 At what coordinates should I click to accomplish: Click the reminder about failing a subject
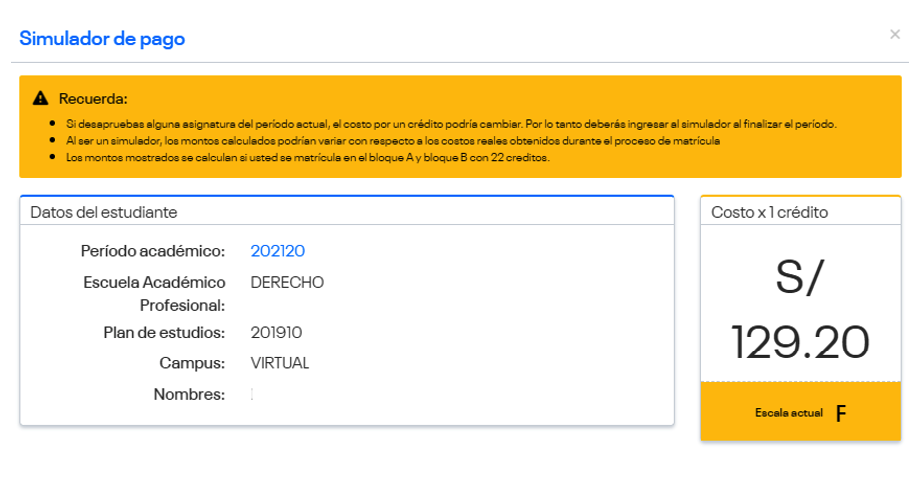click(x=450, y=124)
